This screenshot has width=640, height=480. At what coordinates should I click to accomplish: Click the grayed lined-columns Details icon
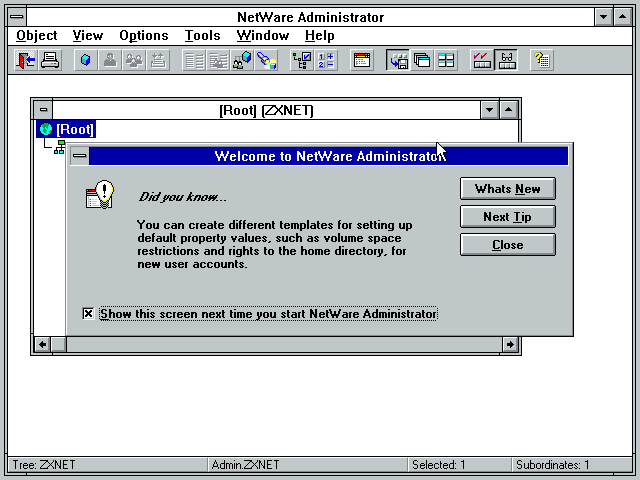point(194,60)
